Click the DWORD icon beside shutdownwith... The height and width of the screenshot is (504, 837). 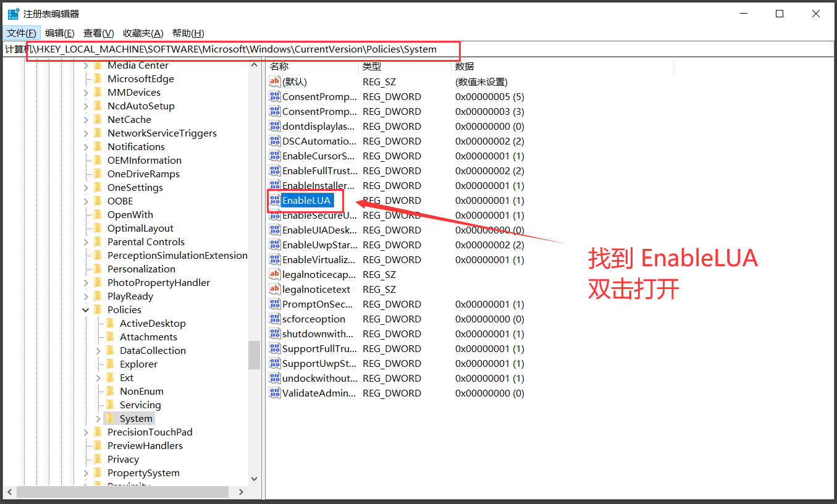pyautogui.click(x=274, y=334)
